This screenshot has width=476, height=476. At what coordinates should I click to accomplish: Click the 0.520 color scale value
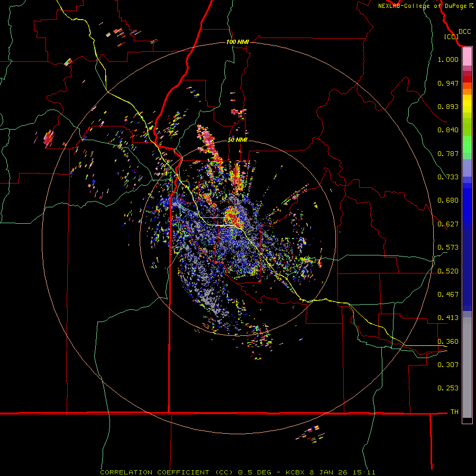(x=448, y=271)
